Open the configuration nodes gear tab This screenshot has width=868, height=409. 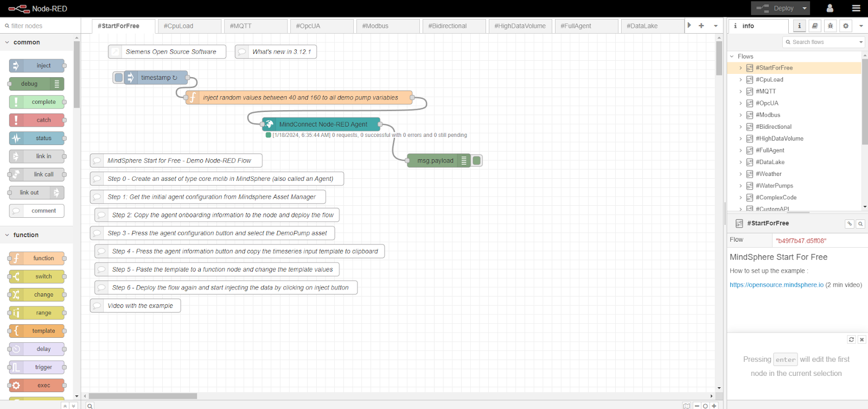pos(846,26)
